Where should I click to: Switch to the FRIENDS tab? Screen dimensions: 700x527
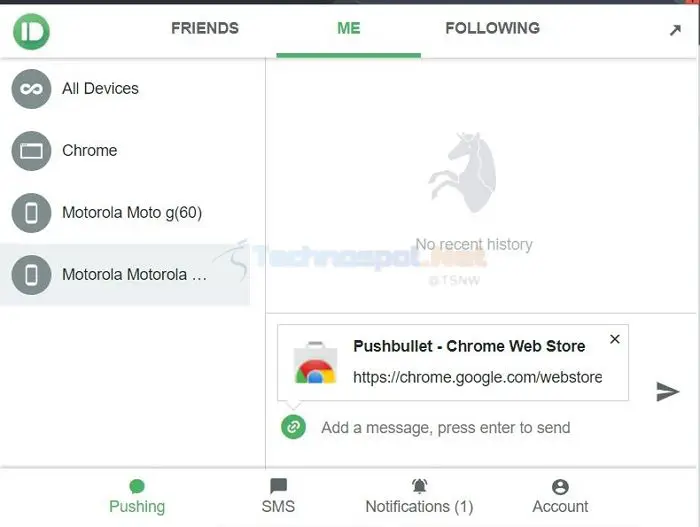[205, 29]
